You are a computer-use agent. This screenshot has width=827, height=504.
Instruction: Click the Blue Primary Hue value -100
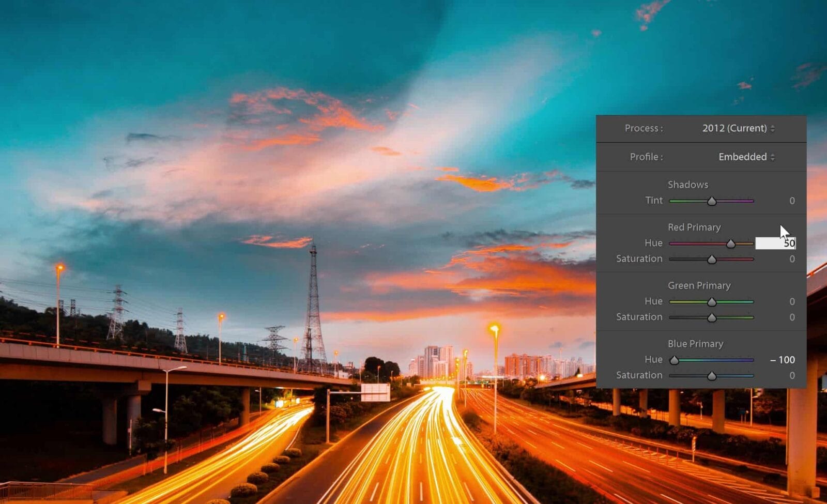pyautogui.click(x=783, y=360)
